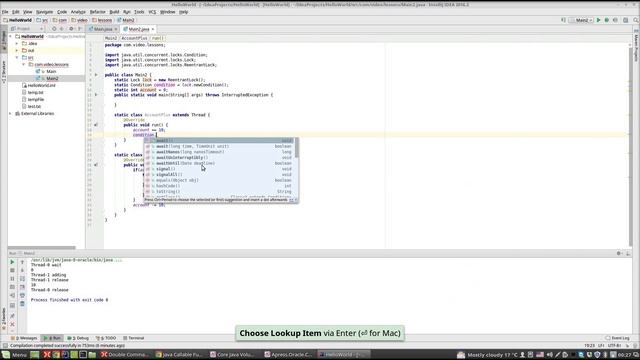Click run gutter arrow beside class Main2

[x=96, y=75]
